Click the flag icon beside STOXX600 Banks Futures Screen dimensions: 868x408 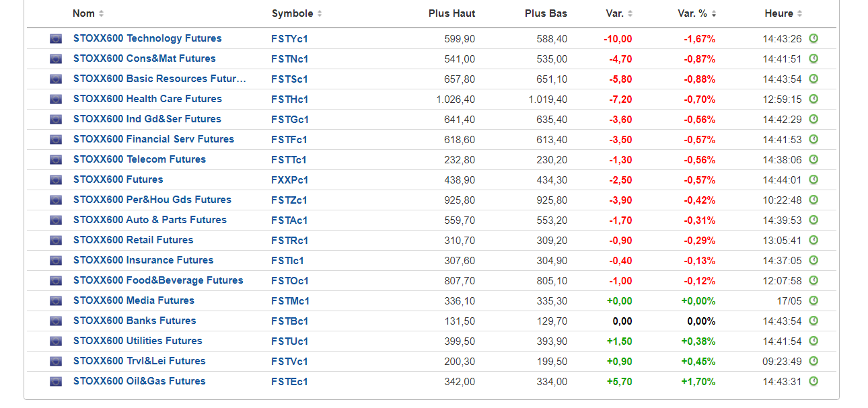coord(56,321)
